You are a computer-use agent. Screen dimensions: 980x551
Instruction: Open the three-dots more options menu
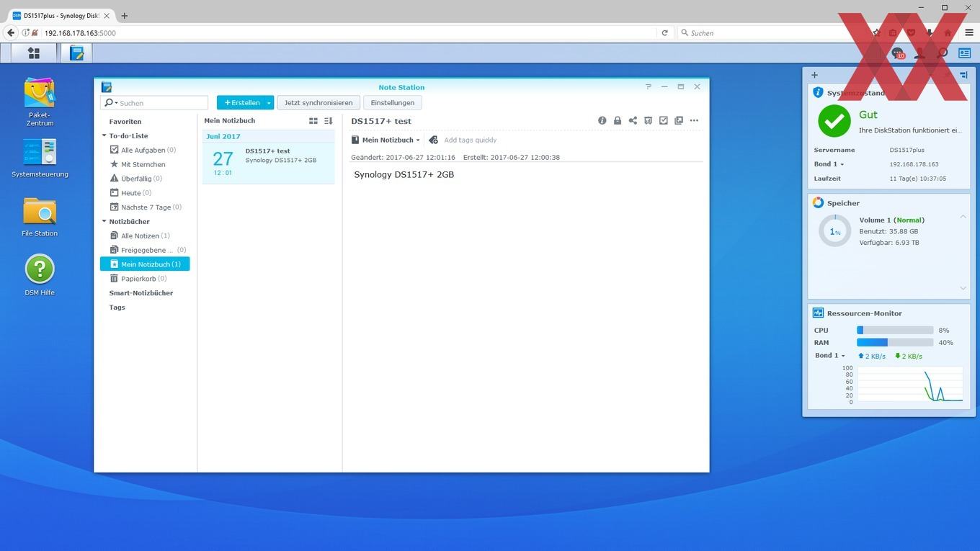[694, 120]
